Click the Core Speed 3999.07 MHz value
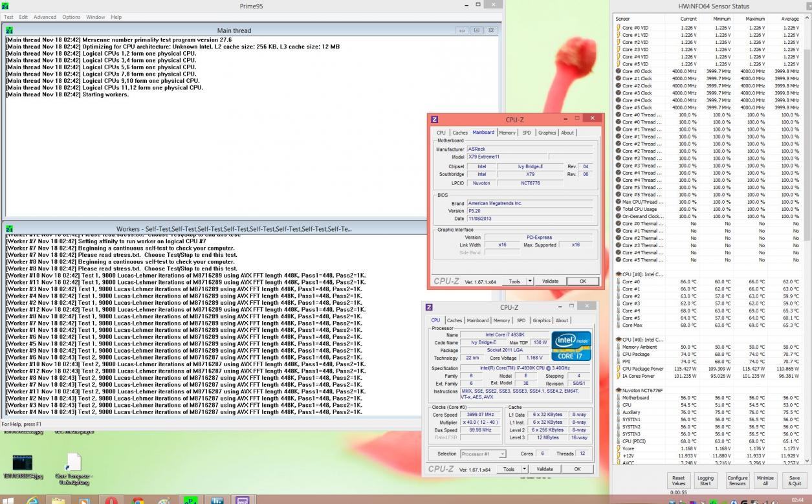The height and width of the screenshot is (504, 812). coord(480,415)
